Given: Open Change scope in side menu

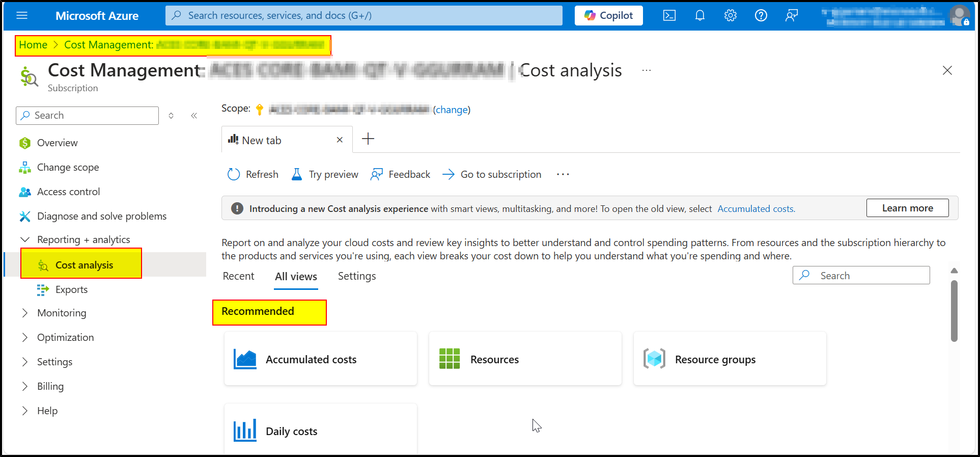Looking at the screenshot, I should click(68, 168).
